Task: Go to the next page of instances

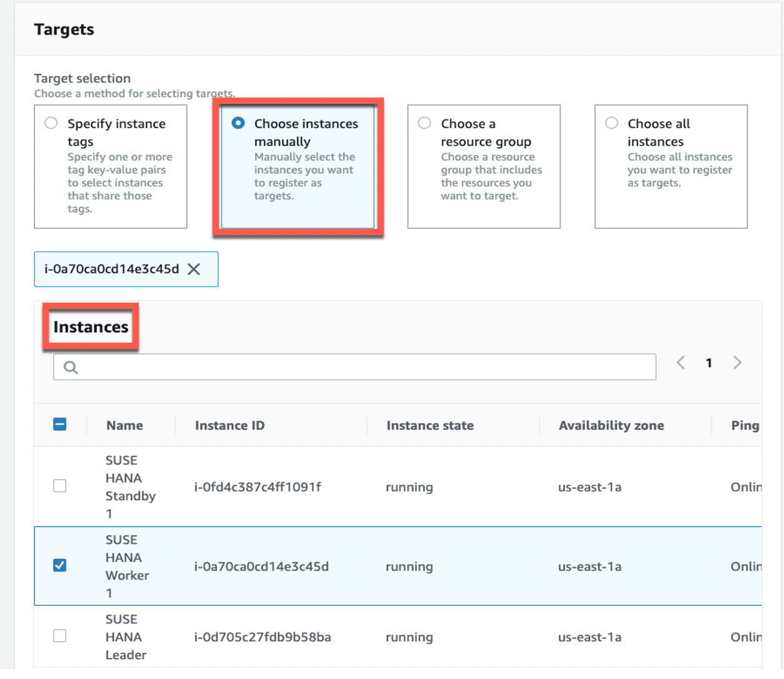Action: [x=737, y=363]
